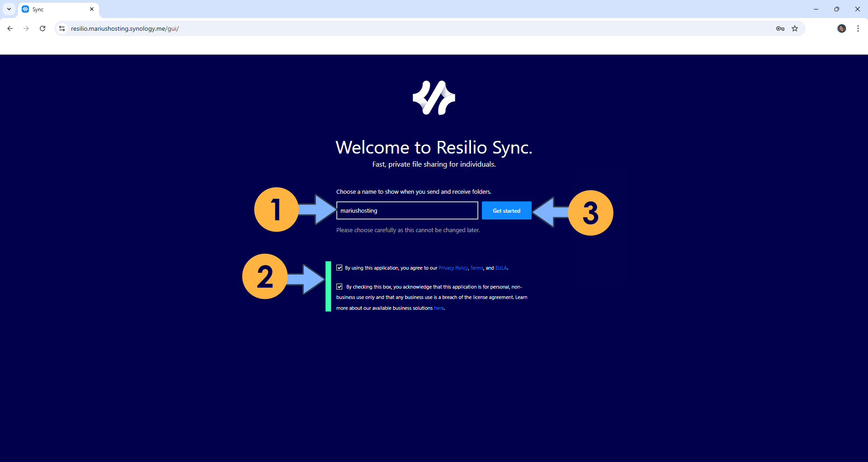The width and height of the screenshot is (868, 462).
Task: Click the Resilio Sync logo
Action: (434, 98)
